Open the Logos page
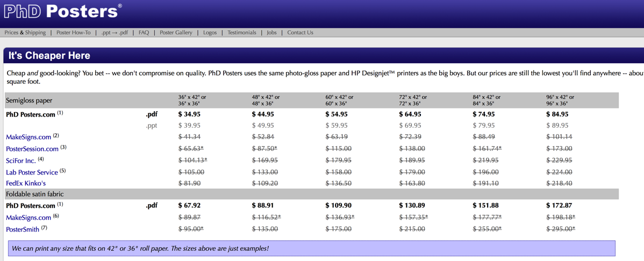 tap(210, 32)
